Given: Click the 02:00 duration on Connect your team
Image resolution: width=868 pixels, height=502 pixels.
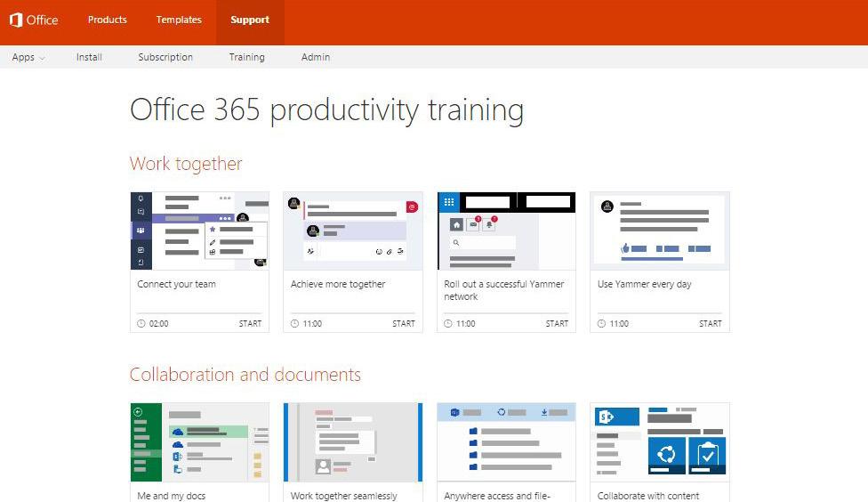Looking at the screenshot, I should pyautogui.click(x=159, y=324).
